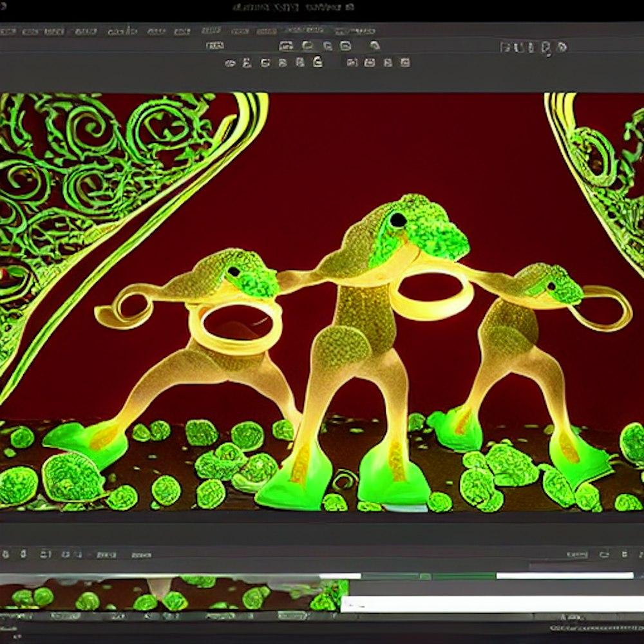
Task: Click the round gear-like icon ending the top-right cluster
Action: click(x=562, y=47)
